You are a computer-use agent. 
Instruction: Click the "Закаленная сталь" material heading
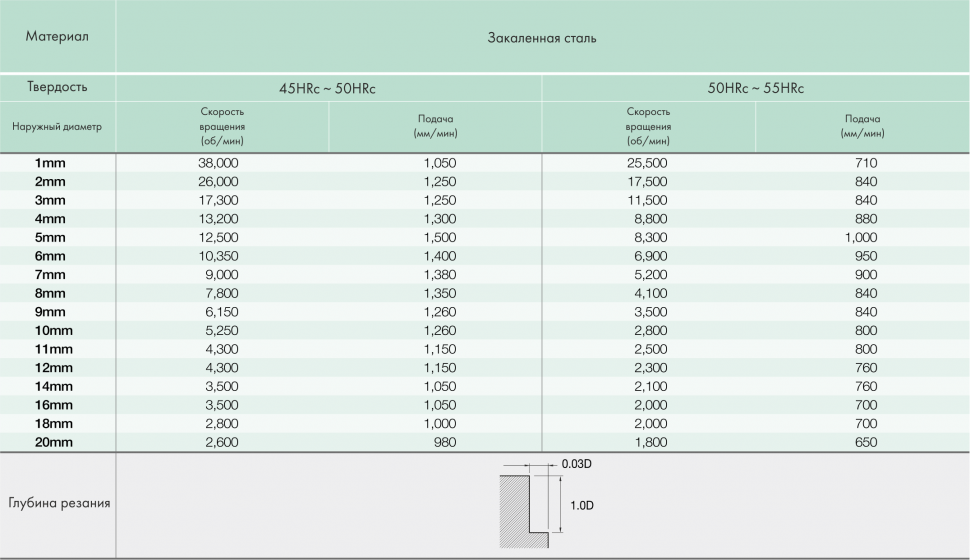(542, 38)
